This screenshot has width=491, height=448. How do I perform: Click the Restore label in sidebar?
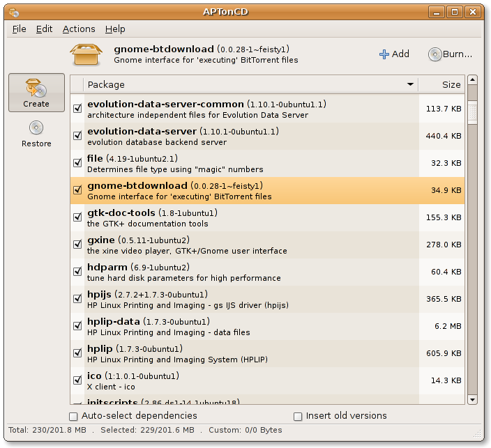(36, 144)
